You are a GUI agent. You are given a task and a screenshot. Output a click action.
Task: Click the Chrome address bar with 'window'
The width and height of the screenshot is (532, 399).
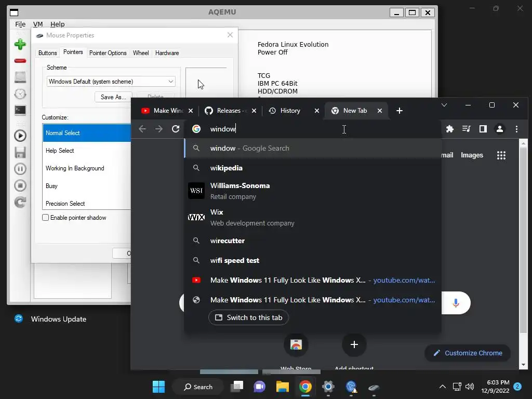point(312,129)
